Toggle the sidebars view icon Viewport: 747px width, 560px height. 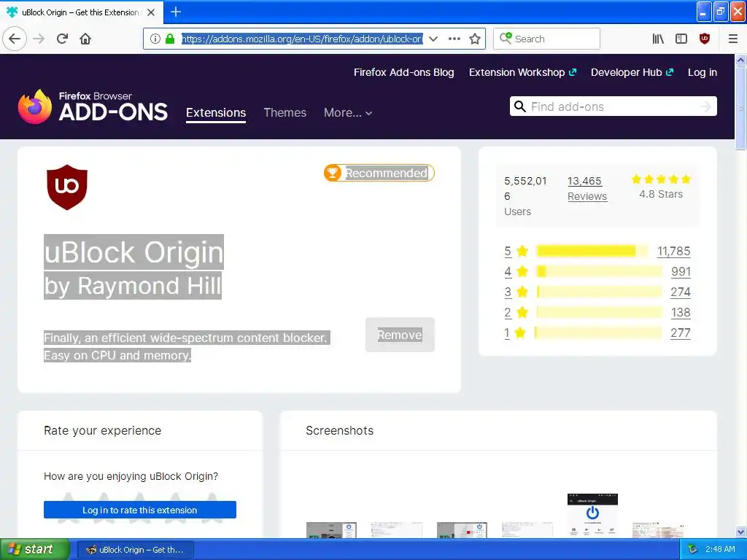[x=681, y=39]
